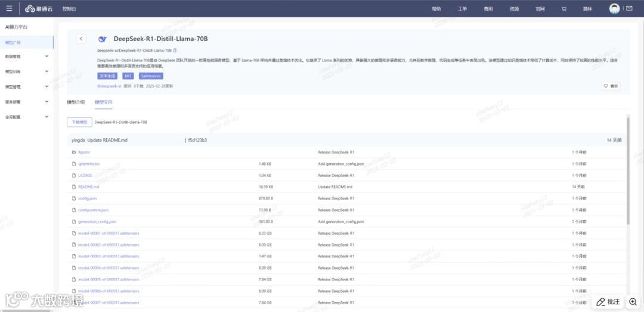Click the magnifier zoom-in icon

633,302
